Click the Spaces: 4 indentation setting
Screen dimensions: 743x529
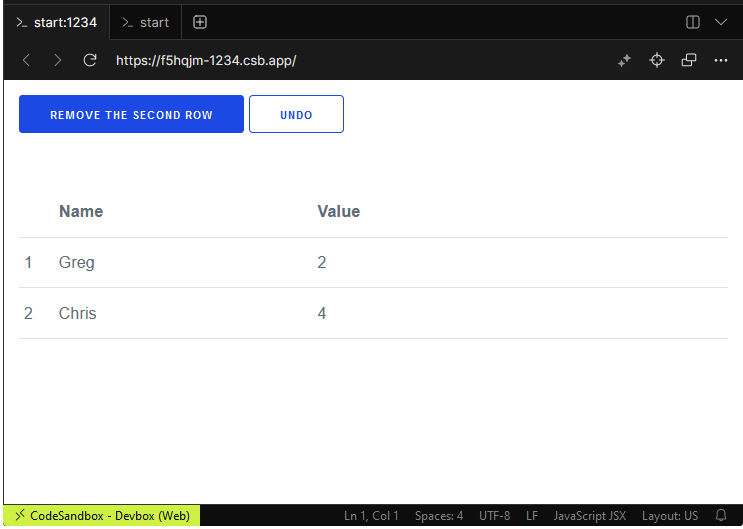pos(439,516)
